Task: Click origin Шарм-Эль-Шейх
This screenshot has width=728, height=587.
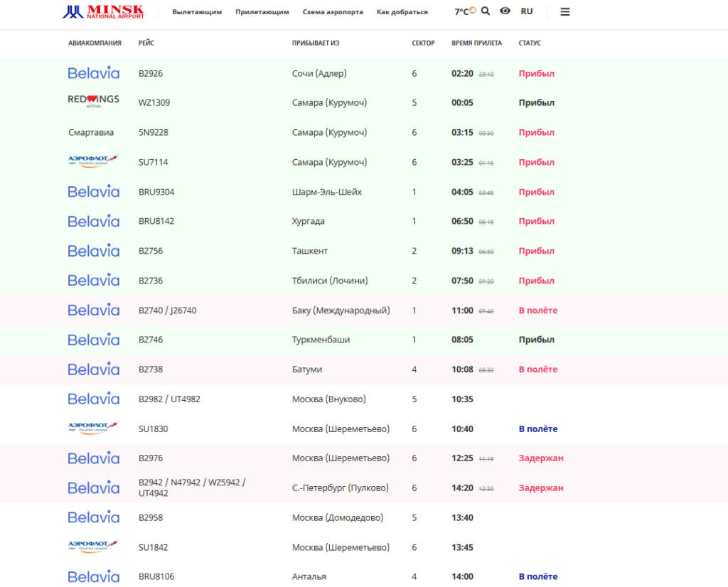Action: 327,192
